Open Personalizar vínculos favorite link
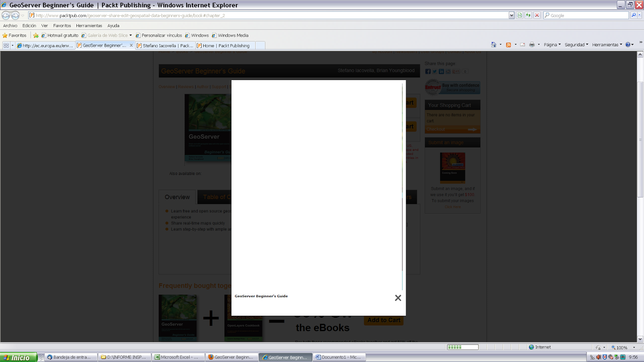644x362 pixels. click(x=159, y=35)
